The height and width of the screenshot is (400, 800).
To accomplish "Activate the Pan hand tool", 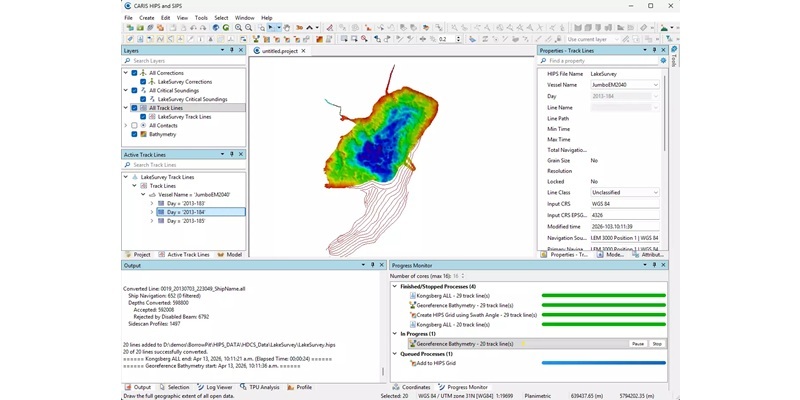I will click(287, 28).
